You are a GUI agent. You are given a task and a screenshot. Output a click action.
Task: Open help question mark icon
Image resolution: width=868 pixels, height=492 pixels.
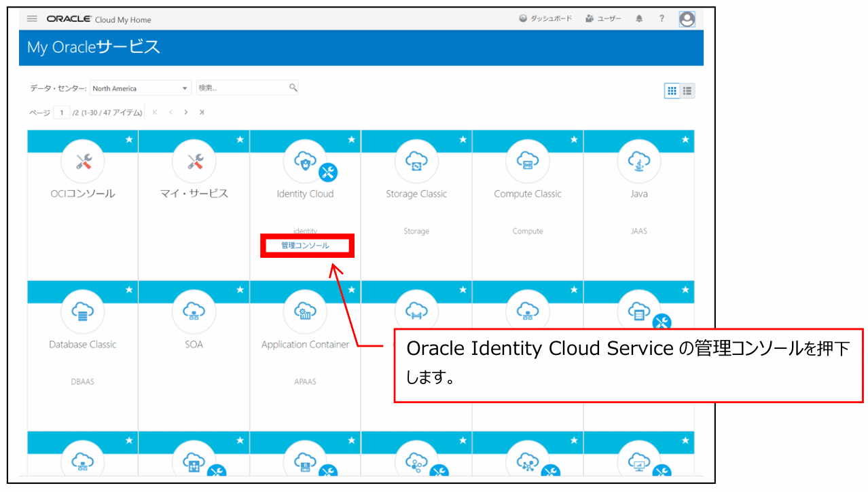coord(662,19)
